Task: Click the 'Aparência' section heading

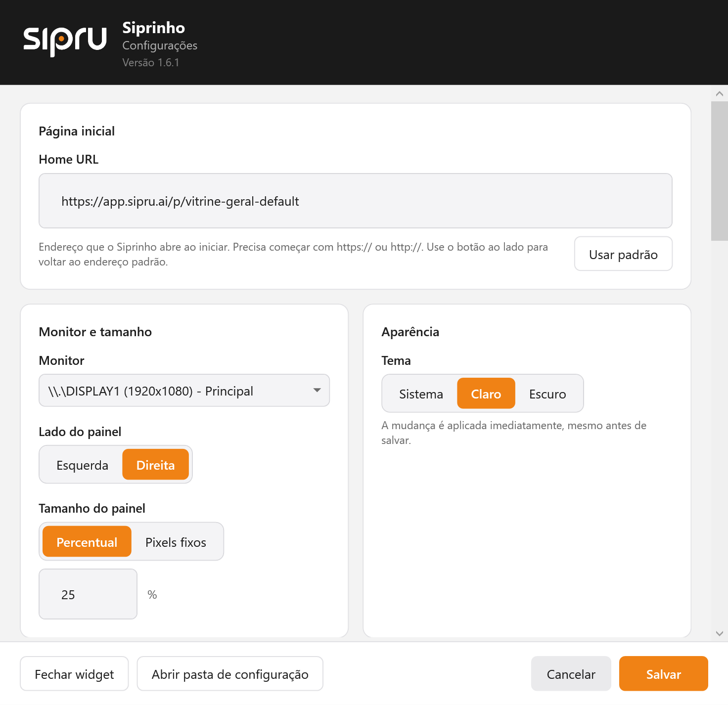Action: 410,332
